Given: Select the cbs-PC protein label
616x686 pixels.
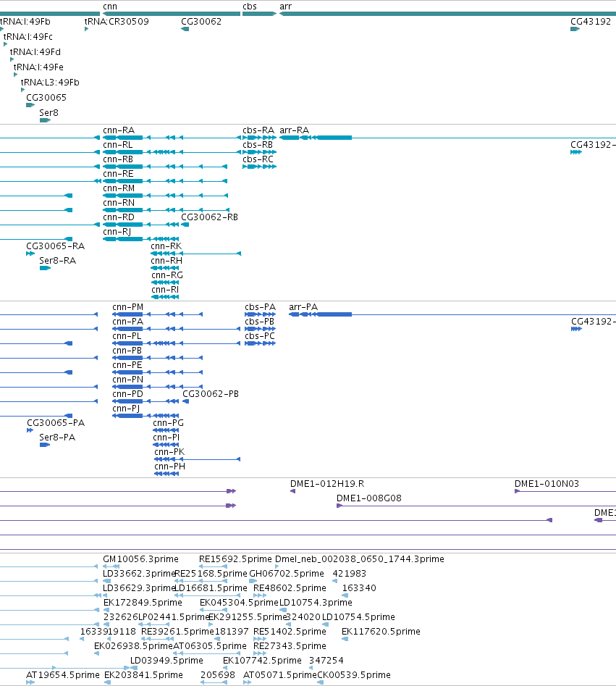Looking at the screenshot, I should tap(260, 336).
